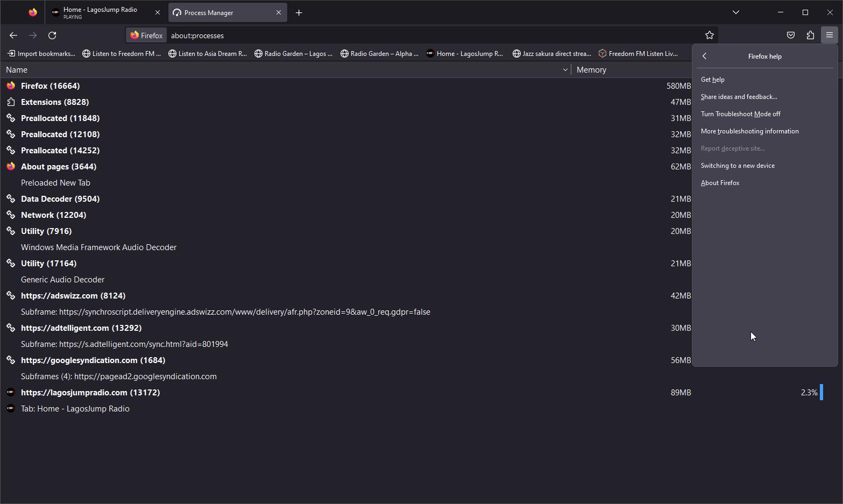Close the Process Manager tab
This screenshot has height=504, width=843.
(279, 12)
